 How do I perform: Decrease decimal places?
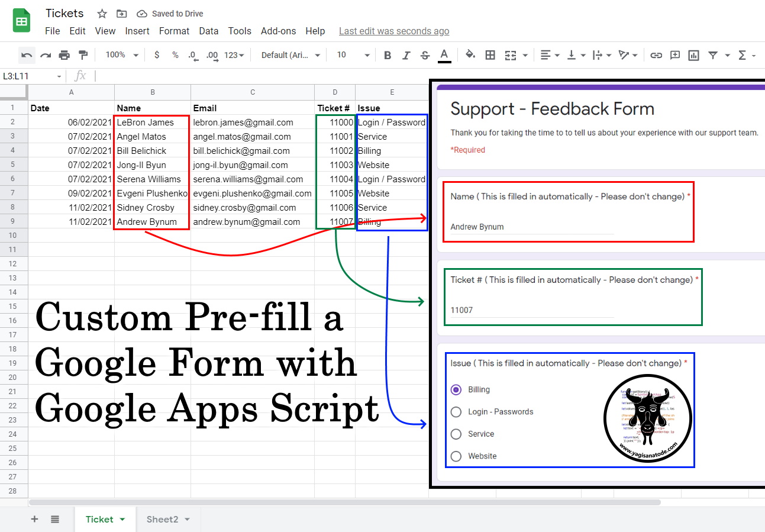193,55
